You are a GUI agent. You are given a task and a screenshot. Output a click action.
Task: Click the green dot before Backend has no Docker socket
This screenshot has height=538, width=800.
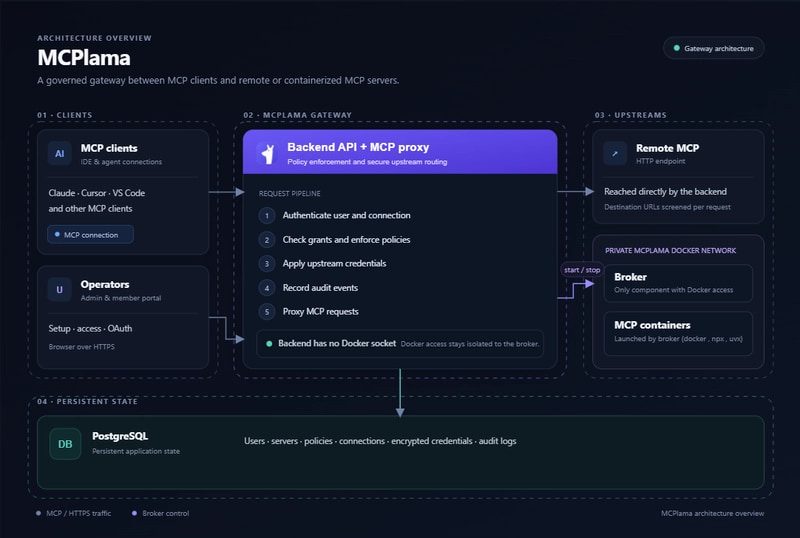click(269, 344)
